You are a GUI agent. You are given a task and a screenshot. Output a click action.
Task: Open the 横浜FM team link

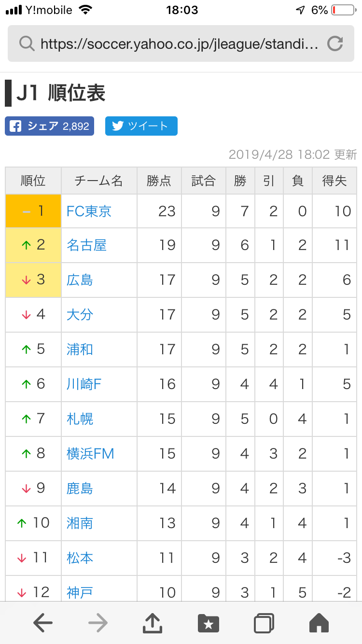tap(90, 453)
